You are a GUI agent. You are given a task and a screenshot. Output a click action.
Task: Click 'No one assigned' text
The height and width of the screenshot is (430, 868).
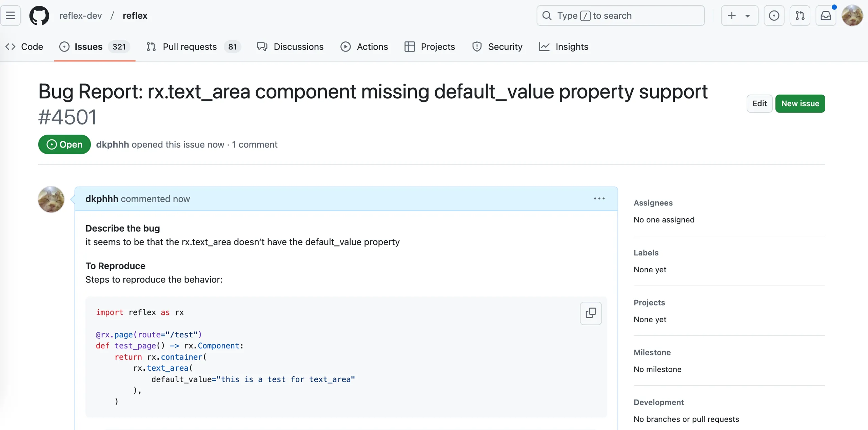pyautogui.click(x=664, y=220)
